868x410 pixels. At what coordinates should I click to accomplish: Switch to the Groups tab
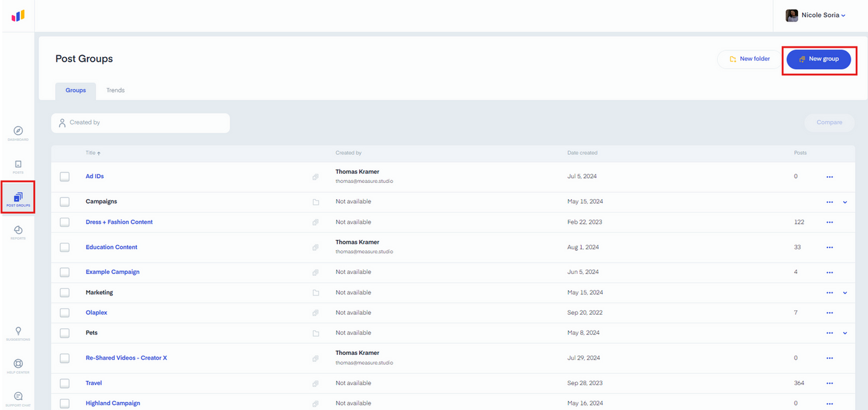[x=76, y=91]
